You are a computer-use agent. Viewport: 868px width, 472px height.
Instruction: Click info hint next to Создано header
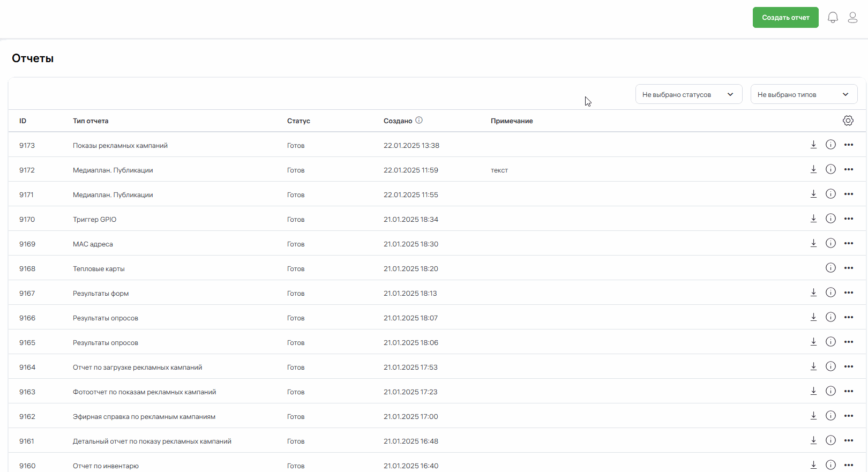point(419,121)
